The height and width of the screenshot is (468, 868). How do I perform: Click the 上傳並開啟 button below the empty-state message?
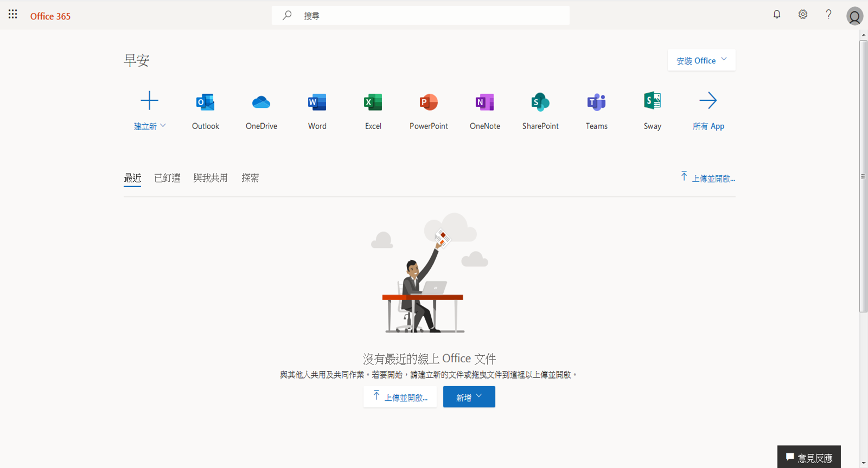click(400, 397)
